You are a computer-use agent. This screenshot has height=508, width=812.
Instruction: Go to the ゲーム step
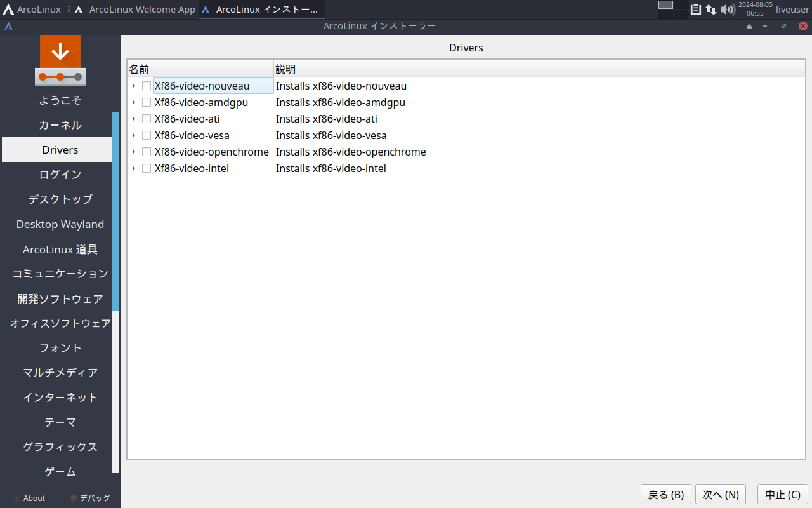60,472
